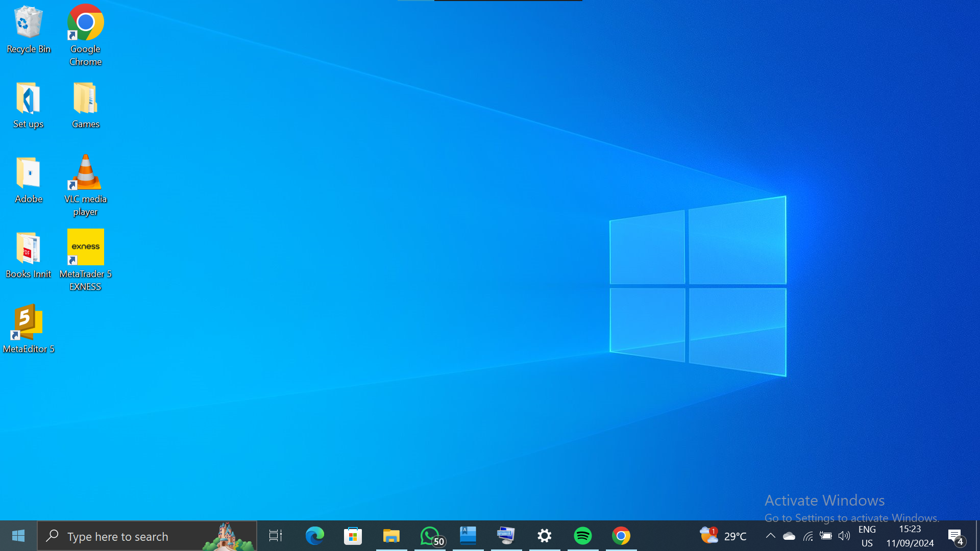Open ENG US language switcher
Image resolution: width=980 pixels, height=551 pixels.
[867, 536]
